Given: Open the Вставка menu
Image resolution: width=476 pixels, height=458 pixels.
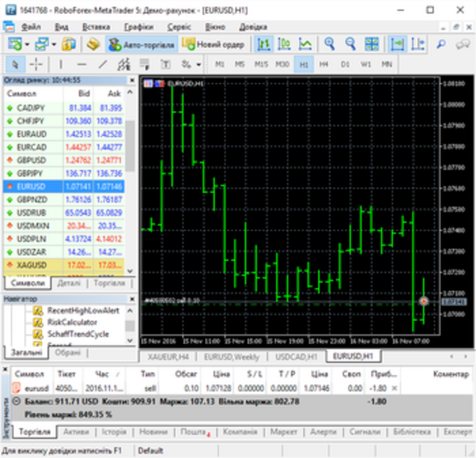Looking at the screenshot, I should point(96,27).
